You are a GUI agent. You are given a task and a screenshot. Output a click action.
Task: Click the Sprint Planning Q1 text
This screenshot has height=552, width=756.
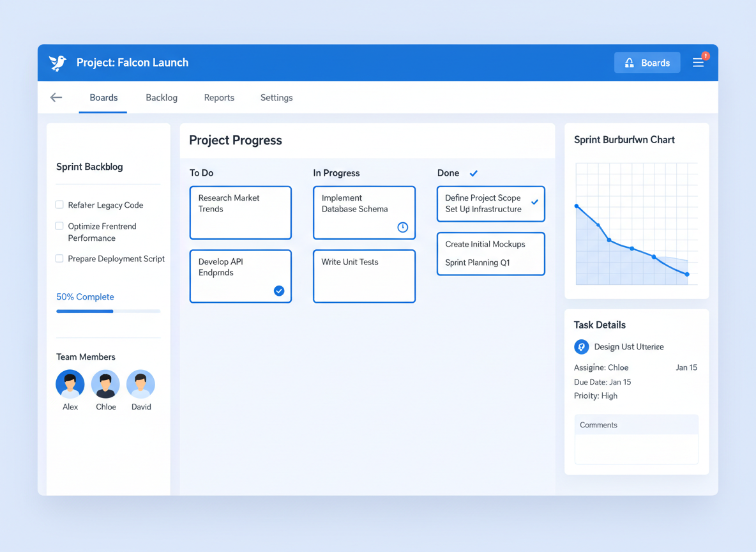point(478,263)
